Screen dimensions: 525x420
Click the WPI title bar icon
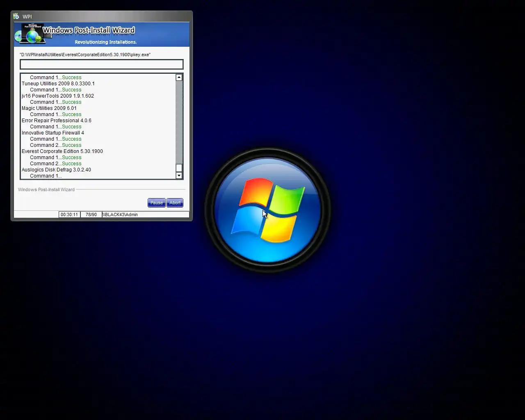[x=16, y=16]
